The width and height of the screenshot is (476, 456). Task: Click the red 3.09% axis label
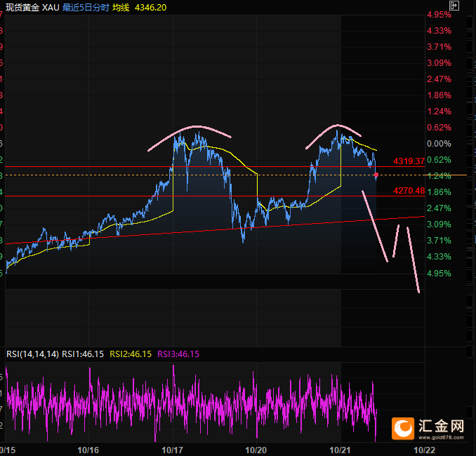[x=439, y=63]
